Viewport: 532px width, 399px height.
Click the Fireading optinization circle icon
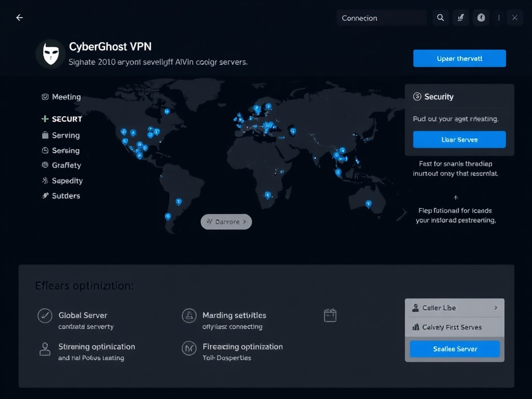click(189, 348)
